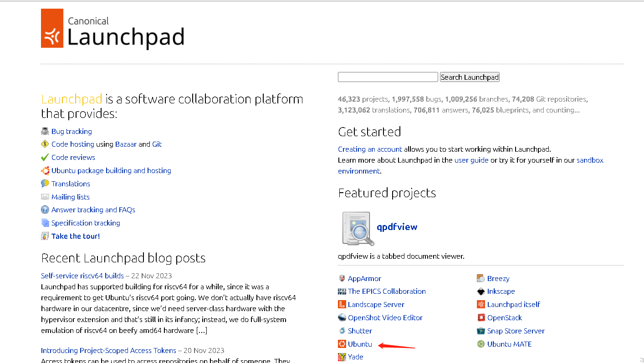Viewport: 644px width, 363px height.
Task: Click the Translations speech bubble icon
Action: point(45,184)
